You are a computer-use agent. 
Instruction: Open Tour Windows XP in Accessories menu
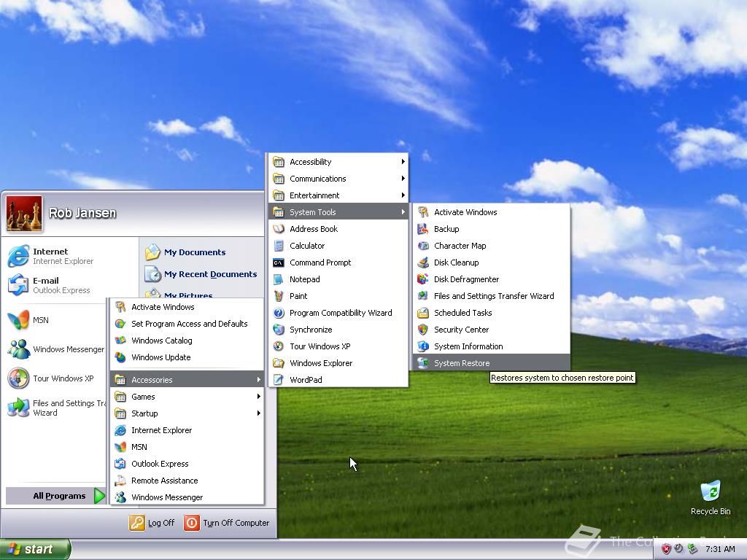(x=338, y=346)
